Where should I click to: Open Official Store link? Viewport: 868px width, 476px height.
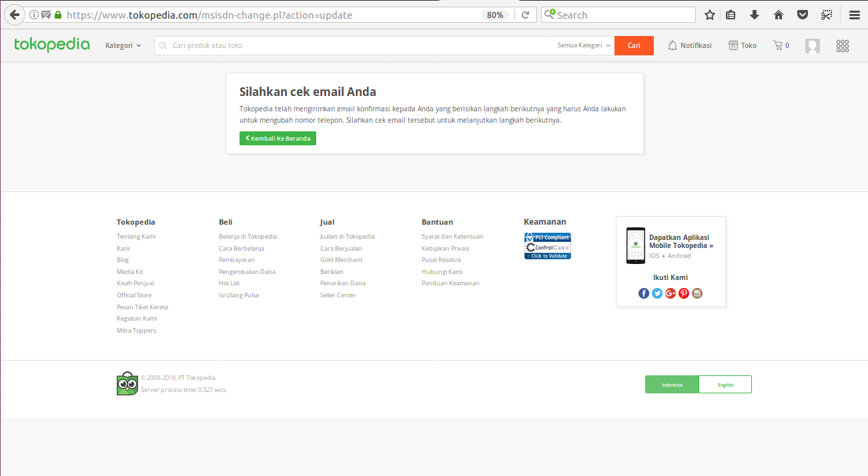pyautogui.click(x=134, y=295)
